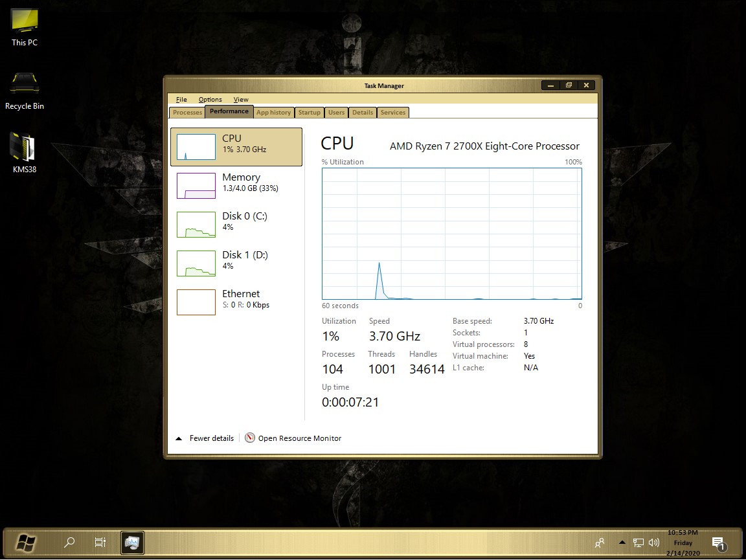Open taskbar search magnifier
The width and height of the screenshot is (746, 560).
[x=69, y=543]
